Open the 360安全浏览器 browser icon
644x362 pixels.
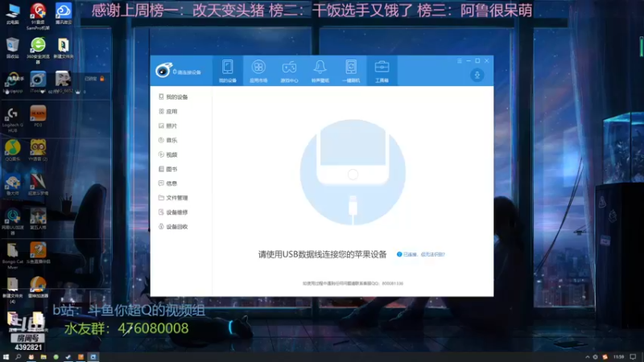tap(38, 50)
